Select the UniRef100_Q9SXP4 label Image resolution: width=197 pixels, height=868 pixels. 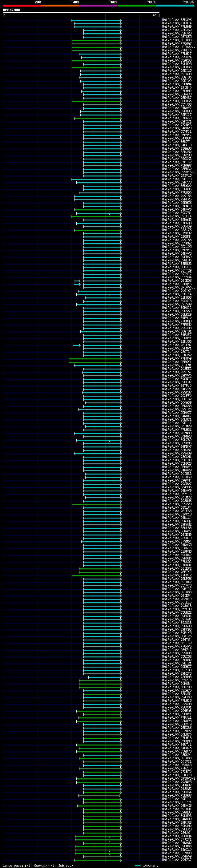tap(177, 57)
